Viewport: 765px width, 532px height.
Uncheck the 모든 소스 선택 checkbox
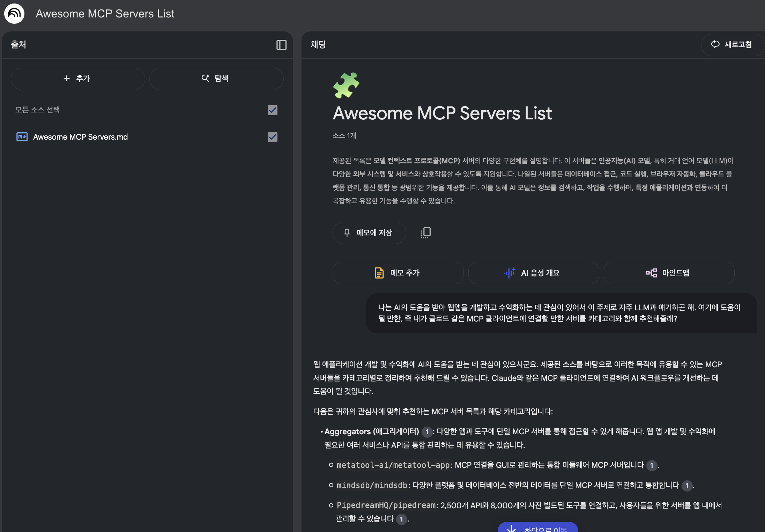click(272, 110)
